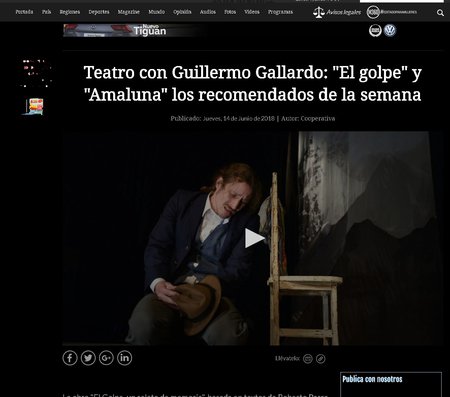The width and height of the screenshot is (450, 397).
Task: Share article on LinkedIn
Action: coord(124,358)
